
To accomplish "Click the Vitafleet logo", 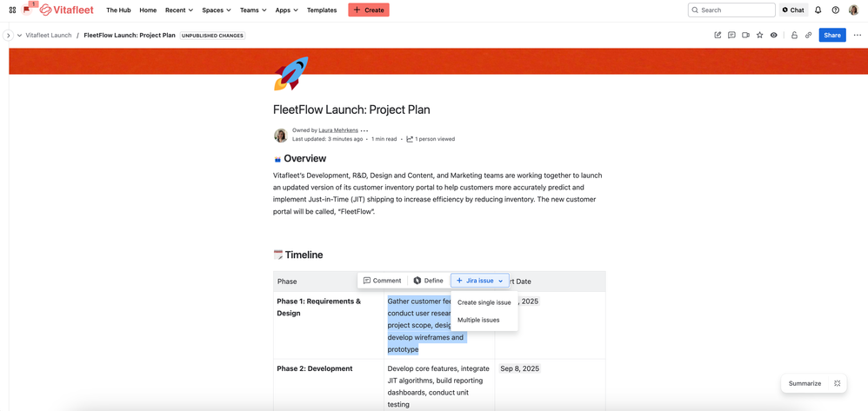I will point(67,10).
